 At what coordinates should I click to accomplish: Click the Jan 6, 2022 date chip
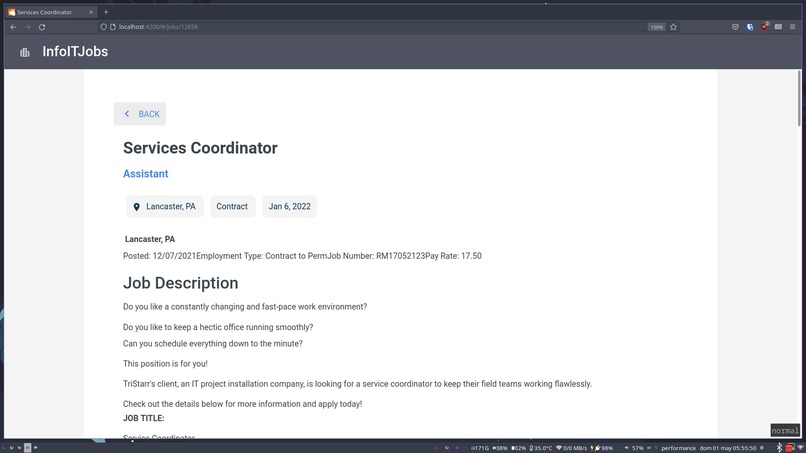click(289, 206)
